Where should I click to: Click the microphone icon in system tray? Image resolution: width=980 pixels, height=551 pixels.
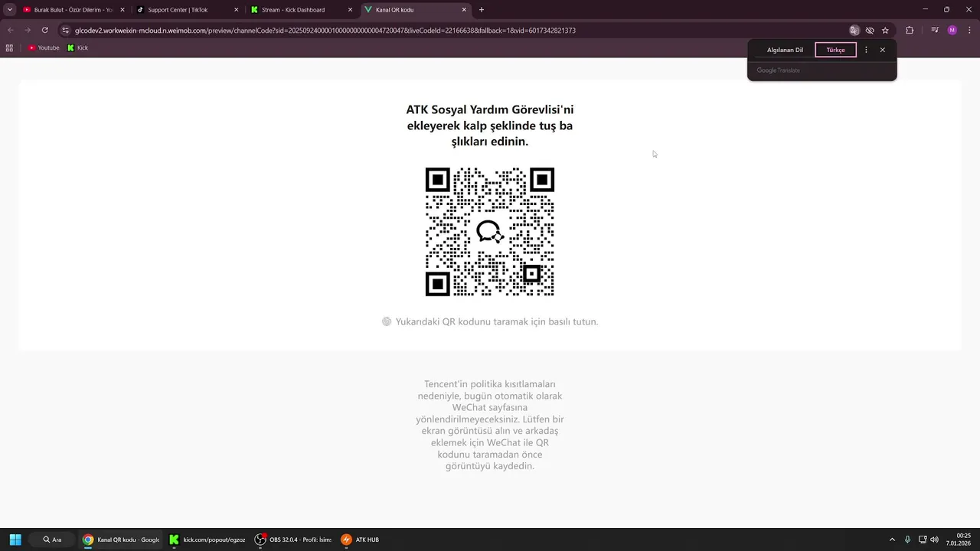(907, 540)
